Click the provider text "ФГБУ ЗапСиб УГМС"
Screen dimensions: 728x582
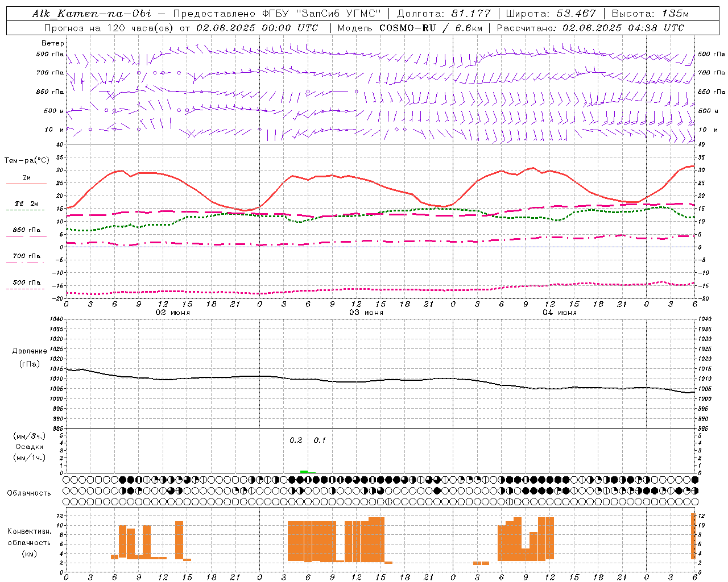pyautogui.click(x=321, y=14)
